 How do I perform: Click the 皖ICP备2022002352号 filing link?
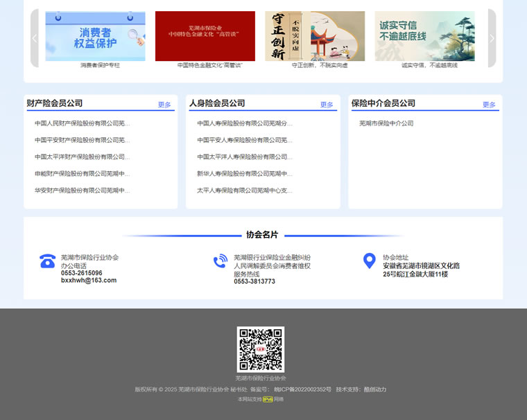click(302, 390)
